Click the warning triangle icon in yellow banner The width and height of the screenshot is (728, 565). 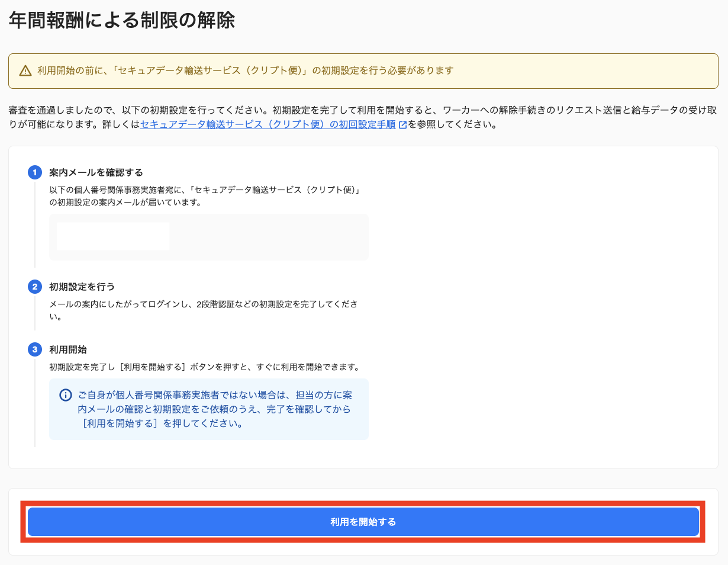tap(25, 71)
